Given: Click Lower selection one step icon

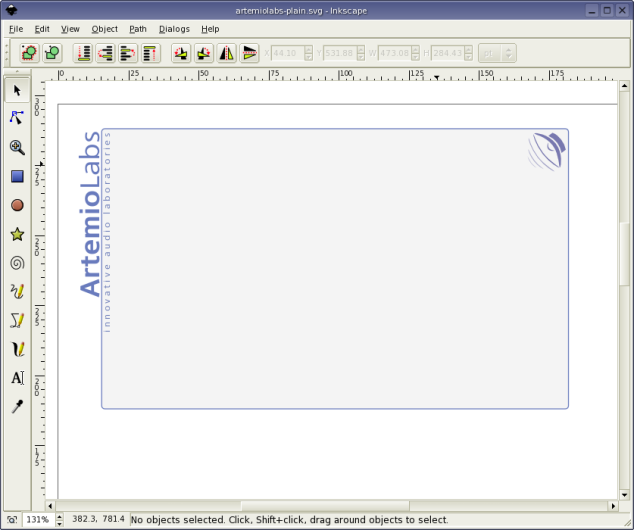Looking at the screenshot, I should (x=106, y=53).
